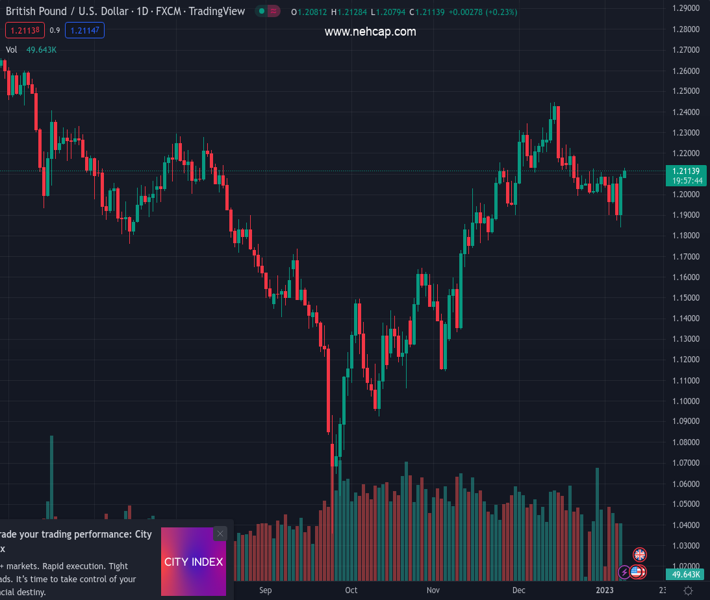The width and height of the screenshot is (710, 600).
Task: Click the Vol indicator label
Action: pos(11,49)
